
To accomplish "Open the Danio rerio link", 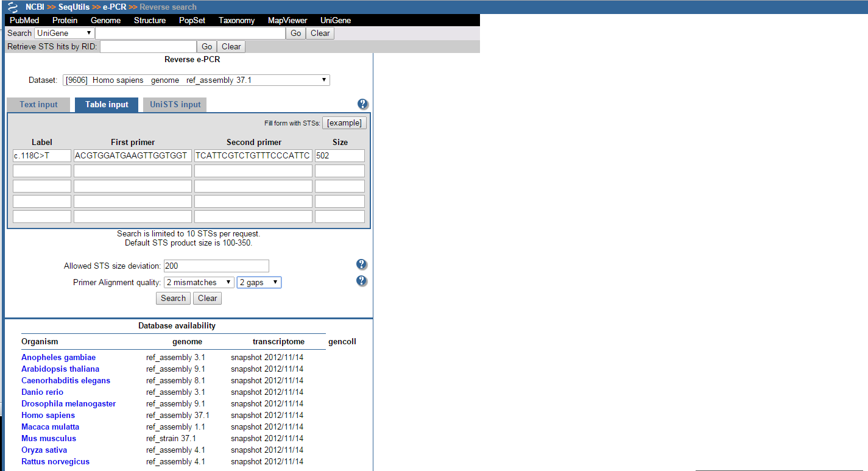I will click(42, 392).
